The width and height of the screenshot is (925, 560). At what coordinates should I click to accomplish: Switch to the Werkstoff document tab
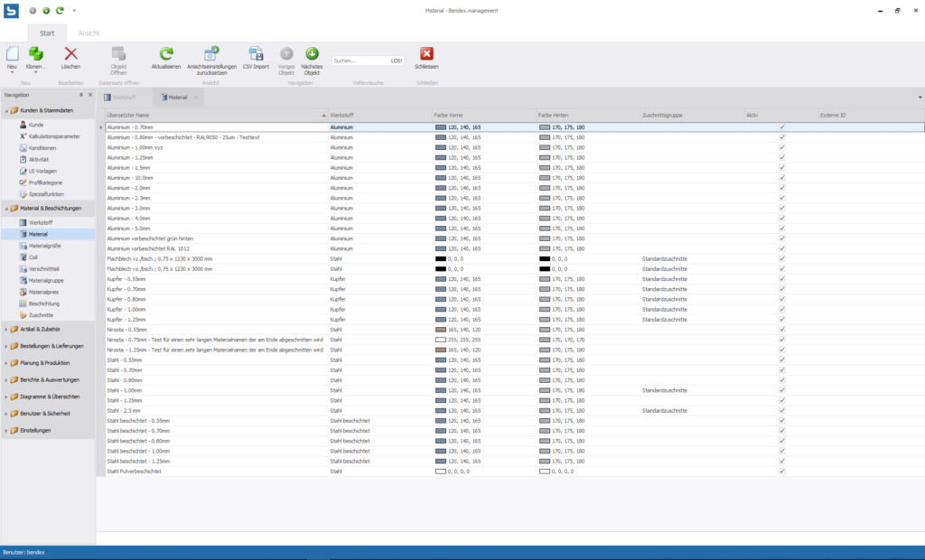pyautogui.click(x=126, y=97)
